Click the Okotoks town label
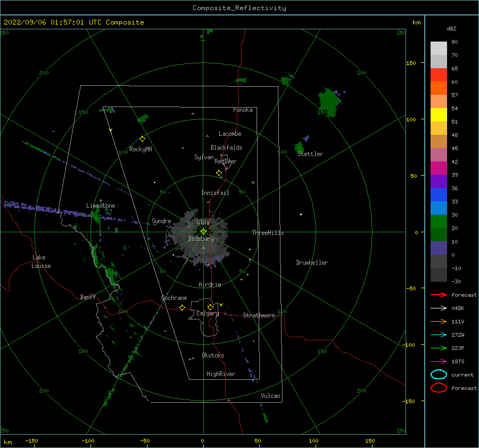 [x=213, y=355]
